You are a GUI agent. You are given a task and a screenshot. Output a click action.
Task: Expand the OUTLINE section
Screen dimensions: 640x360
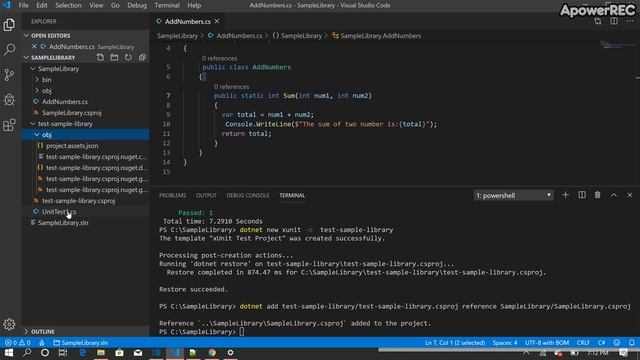26,331
